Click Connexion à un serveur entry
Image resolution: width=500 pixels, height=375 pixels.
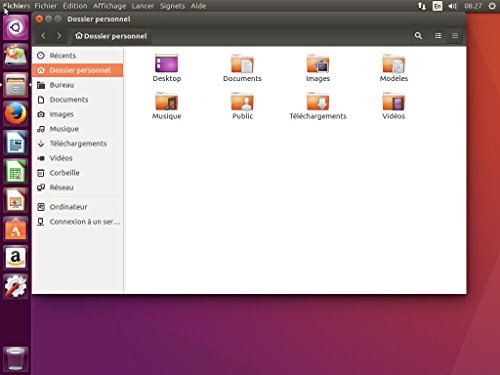click(78, 222)
